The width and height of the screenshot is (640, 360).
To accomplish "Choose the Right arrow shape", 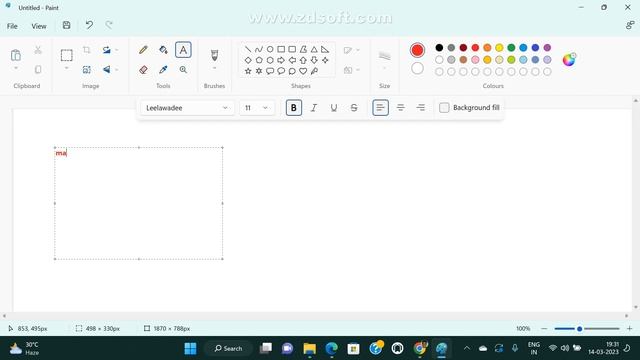I will tap(281, 60).
